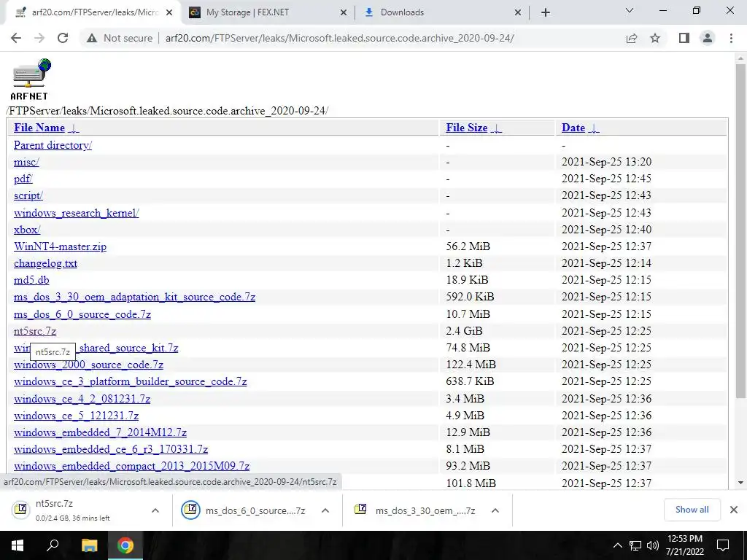This screenshot has height=560, width=747.
Task: Click the address bar URL field
Action: point(340,38)
